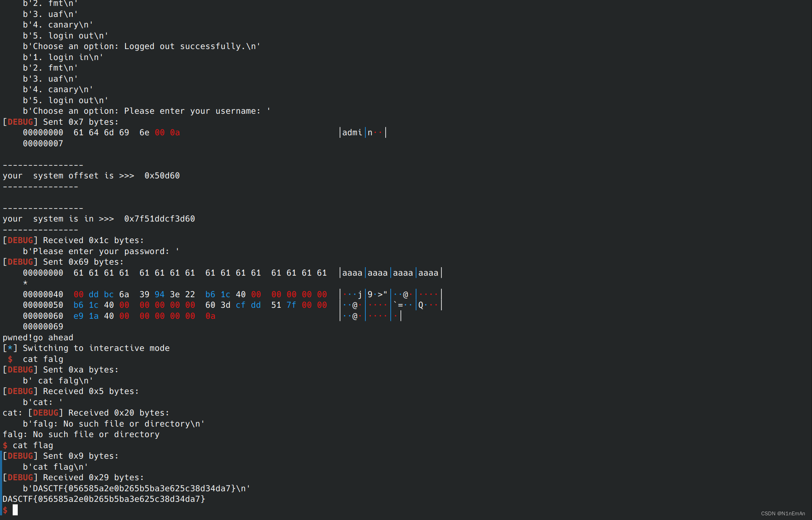Screen dimensions: 812x520
Task: Click the "system offset is >>> 0x50d60" line
Action: (x=91, y=175)
